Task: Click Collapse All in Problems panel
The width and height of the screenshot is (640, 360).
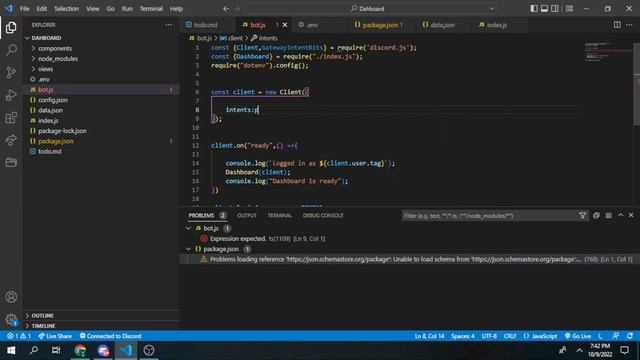Action: click(x=596, y=216)
